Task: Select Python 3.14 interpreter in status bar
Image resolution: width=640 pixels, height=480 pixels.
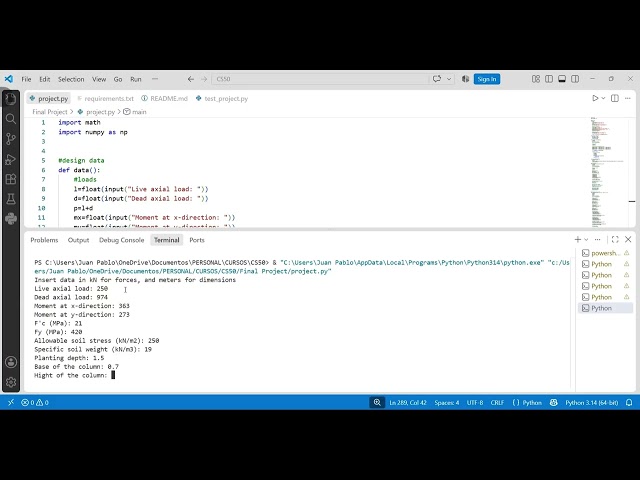Action: (591, 402)
